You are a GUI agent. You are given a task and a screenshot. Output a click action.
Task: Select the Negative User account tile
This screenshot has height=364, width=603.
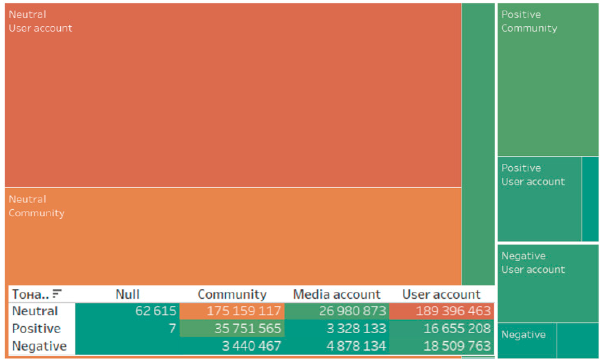pyautogui.click(x=548, y=284)
